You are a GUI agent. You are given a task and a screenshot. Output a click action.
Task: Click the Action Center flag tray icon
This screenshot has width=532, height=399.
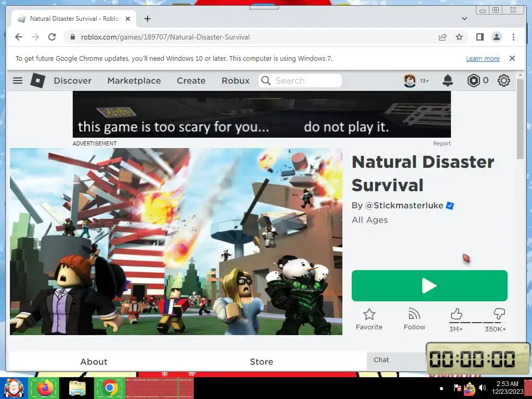click(x=457, y=388)
